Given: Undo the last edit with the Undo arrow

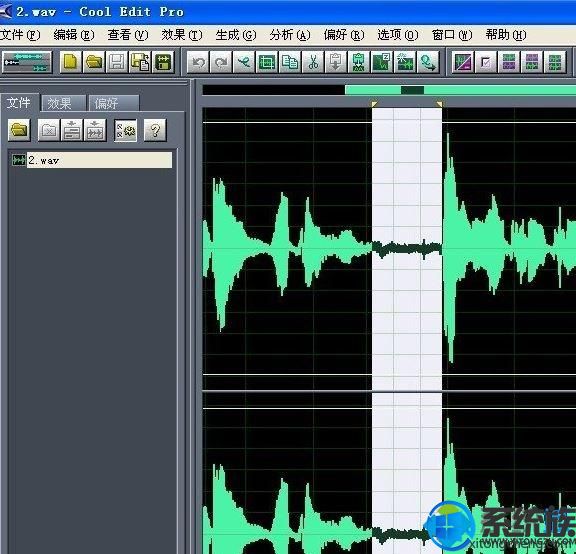Looking at the screenshot, I should (x=198, y=62).
